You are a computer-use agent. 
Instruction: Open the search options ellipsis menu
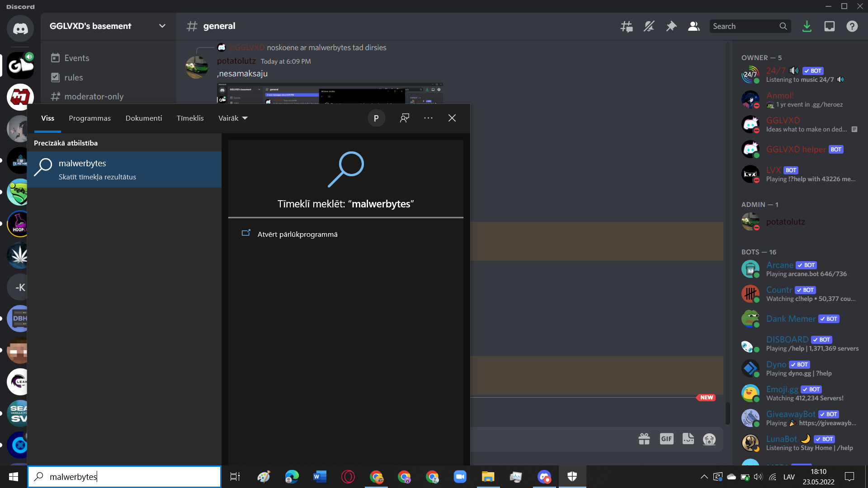[x=428, y=118]
